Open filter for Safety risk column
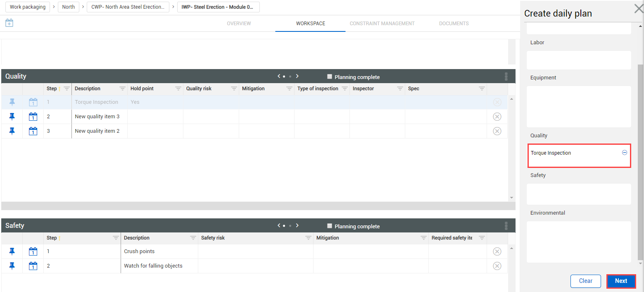 tap(308, 238)
